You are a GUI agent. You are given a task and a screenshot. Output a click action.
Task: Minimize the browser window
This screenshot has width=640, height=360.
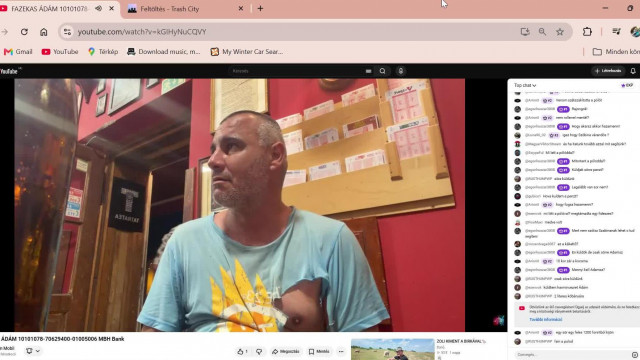[605, 9]
